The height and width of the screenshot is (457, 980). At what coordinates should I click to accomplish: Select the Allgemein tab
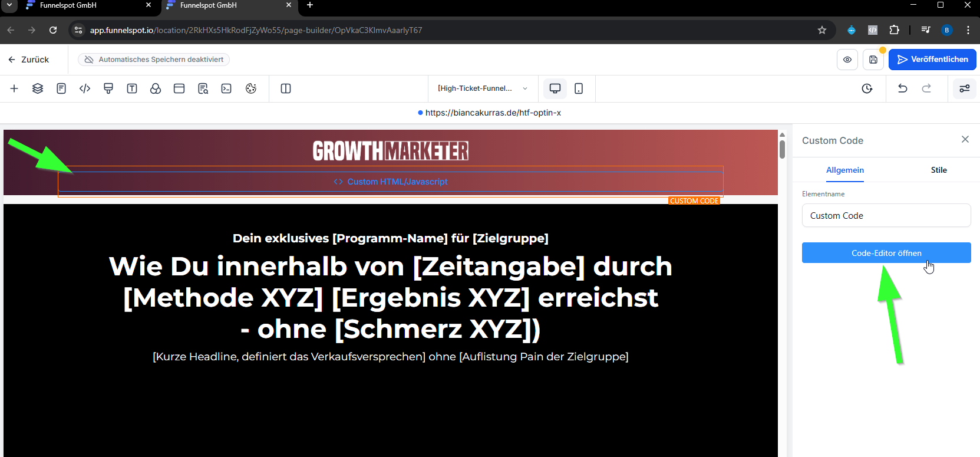click(x=845, y=170)
